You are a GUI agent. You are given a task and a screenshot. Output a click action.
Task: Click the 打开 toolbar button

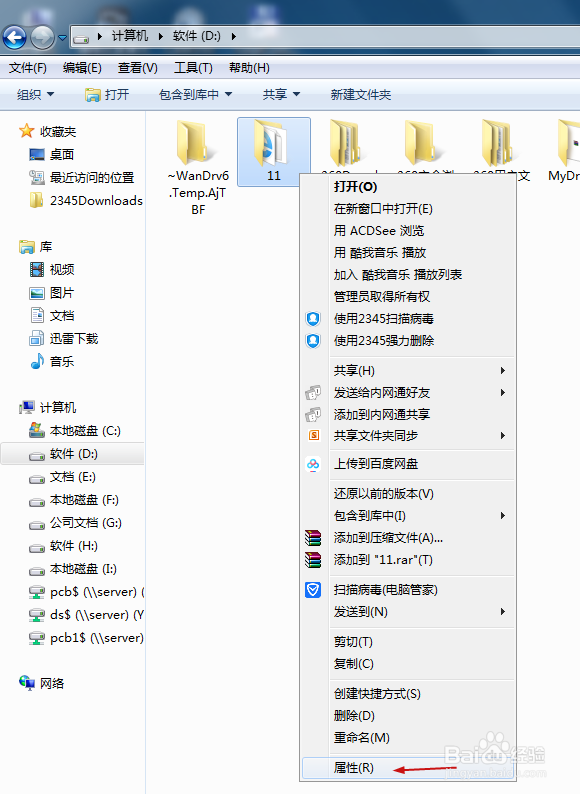point(107,94)
